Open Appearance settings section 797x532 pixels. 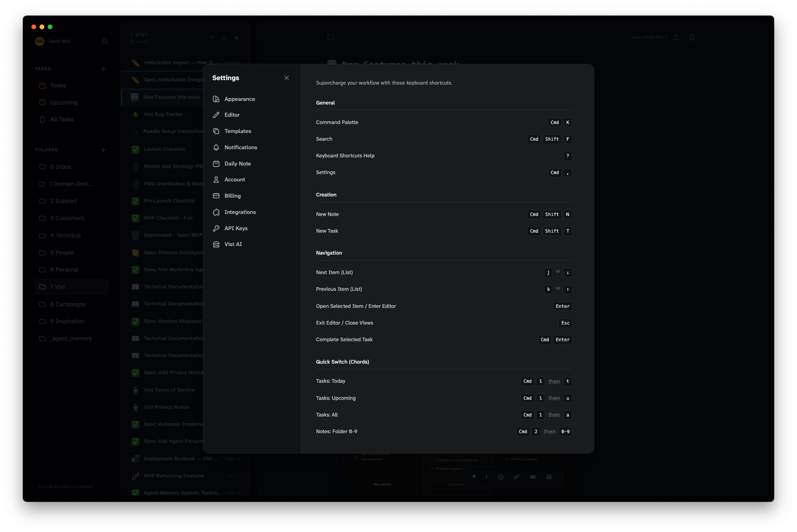pyautogui.click(x=239, y=99)
